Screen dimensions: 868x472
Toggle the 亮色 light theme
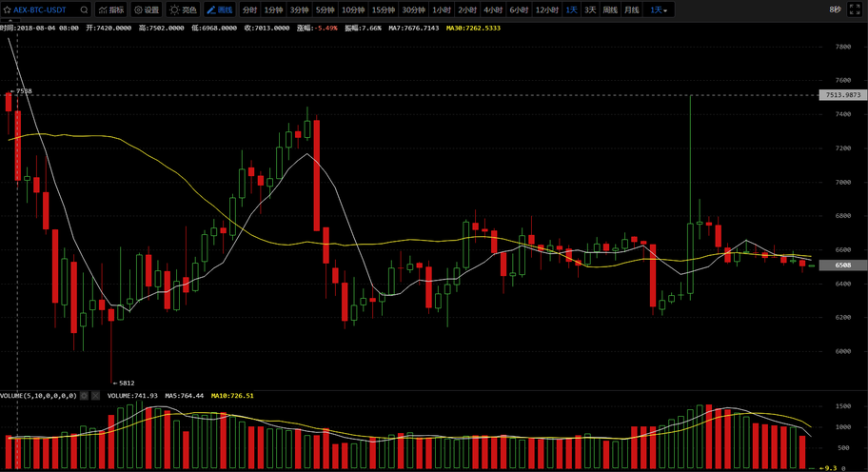point(184,10)
